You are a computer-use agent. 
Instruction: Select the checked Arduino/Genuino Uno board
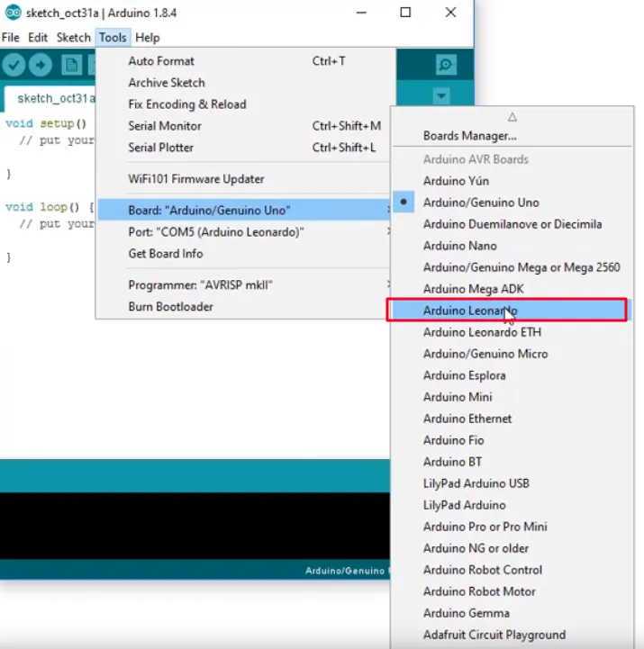tap(512, 203)
